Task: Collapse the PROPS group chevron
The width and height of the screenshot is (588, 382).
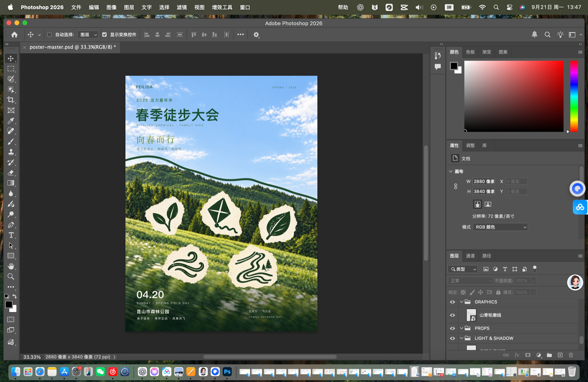Action: (x=462, y=328)
